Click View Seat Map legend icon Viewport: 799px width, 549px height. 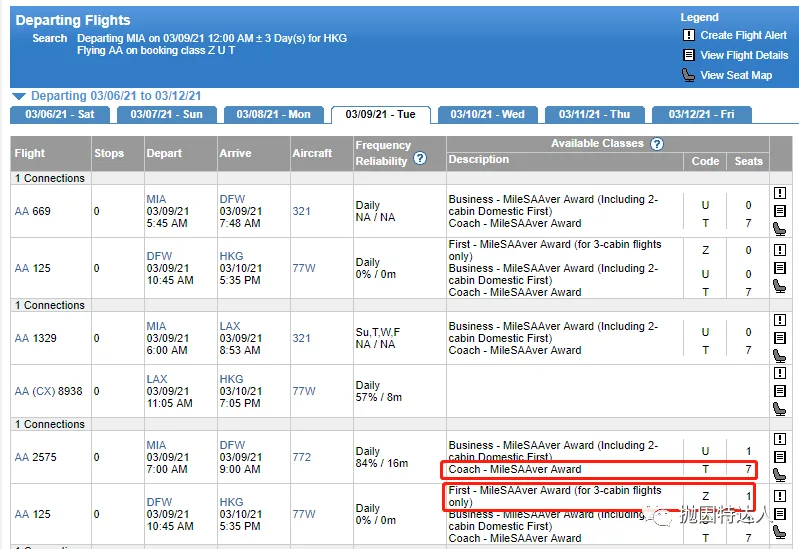688,75
